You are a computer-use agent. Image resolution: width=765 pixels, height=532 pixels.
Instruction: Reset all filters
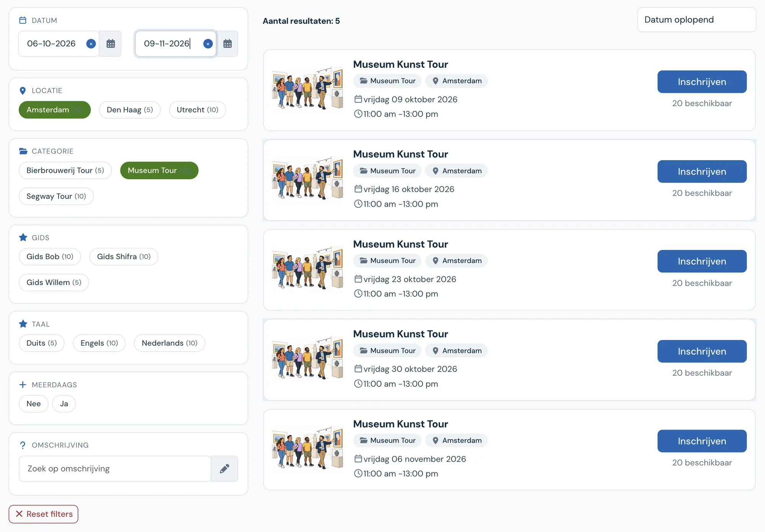[x=44, y=514]
